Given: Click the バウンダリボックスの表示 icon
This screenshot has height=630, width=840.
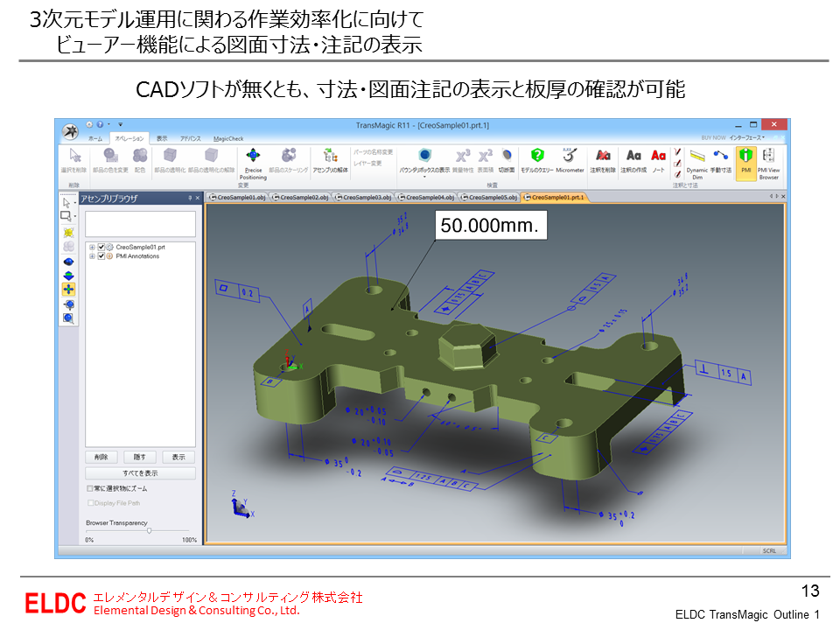Looking at the screenshot, I should click(x=424, y=156).
